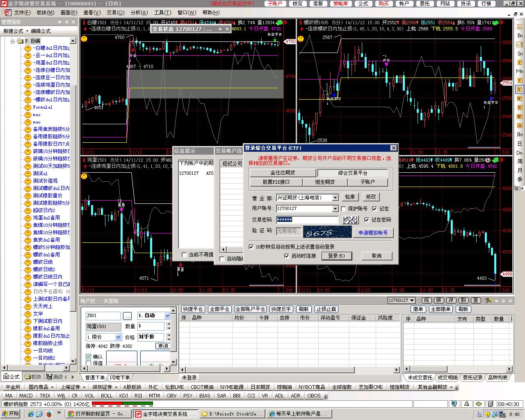The image size is (525, 420).
Task: Click the smiley icon on 螺纹钢1505 chart
Action: pyautogui.click(x=301, y=39)
